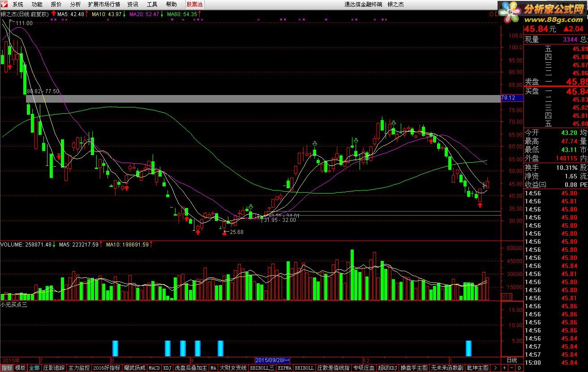Viewport: 588px width, 372px height.
Task: Click the > arrow to show more tabs
Action: pyautogui.click(x=494, y=368)
